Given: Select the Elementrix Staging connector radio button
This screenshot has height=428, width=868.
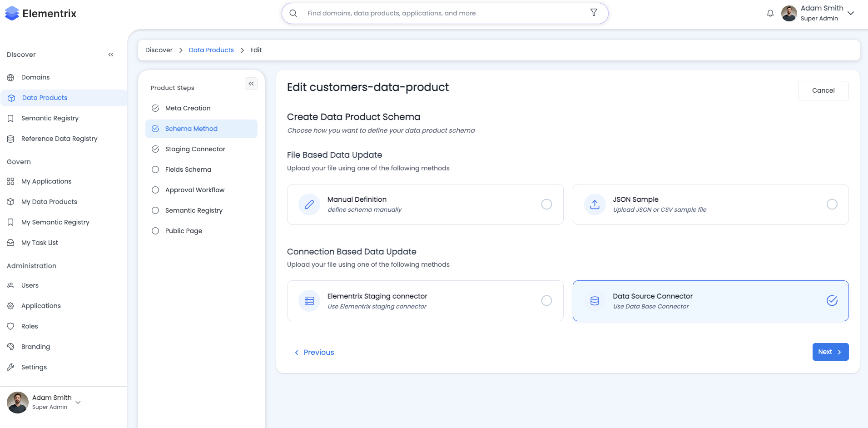Looking at the screenshot, I should 546,301.
